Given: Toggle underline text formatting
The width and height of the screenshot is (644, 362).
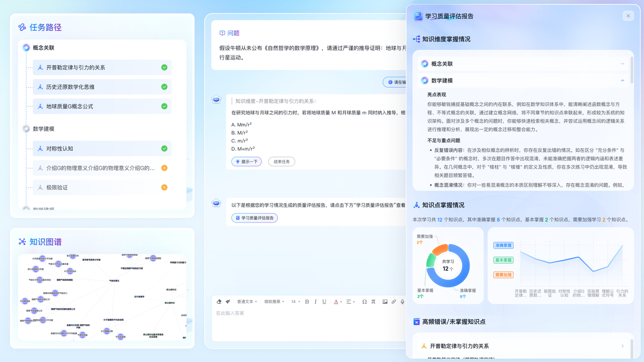Looking at the screenshot, I should (x=324, y=302).
